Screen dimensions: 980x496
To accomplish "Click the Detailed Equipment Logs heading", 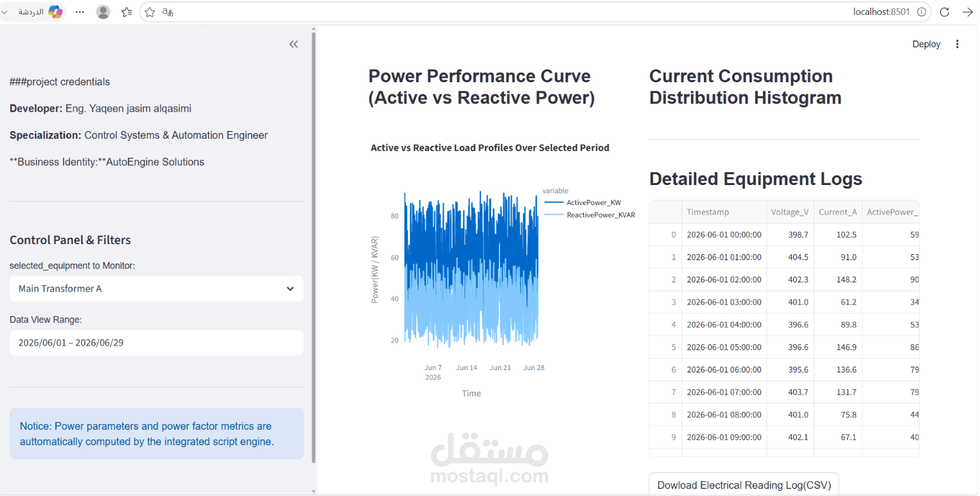I will tap(756, 179).
